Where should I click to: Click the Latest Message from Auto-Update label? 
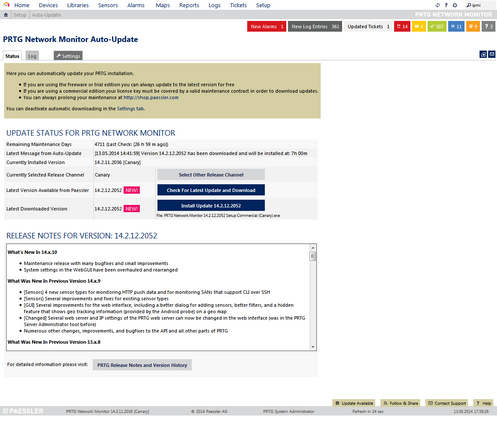(x=44, y=153)
